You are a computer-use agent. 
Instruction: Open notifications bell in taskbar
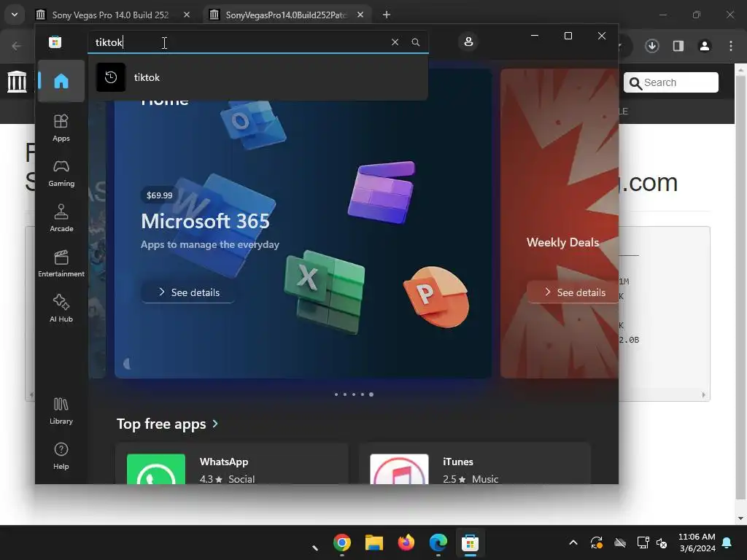coord(727,542)
